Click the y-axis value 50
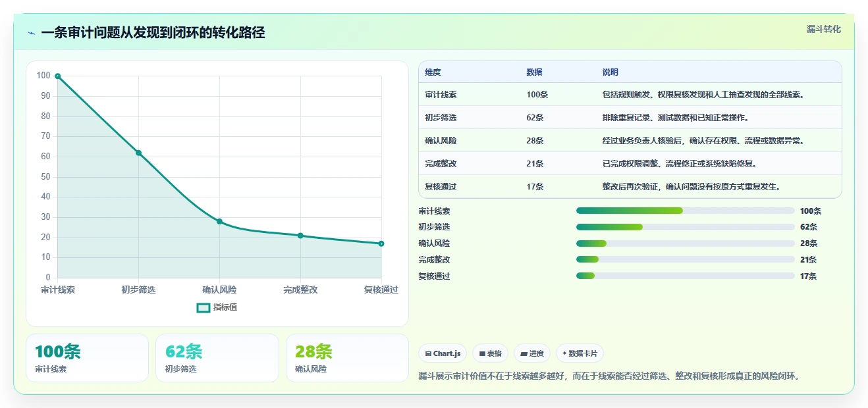 pos(45,176)
